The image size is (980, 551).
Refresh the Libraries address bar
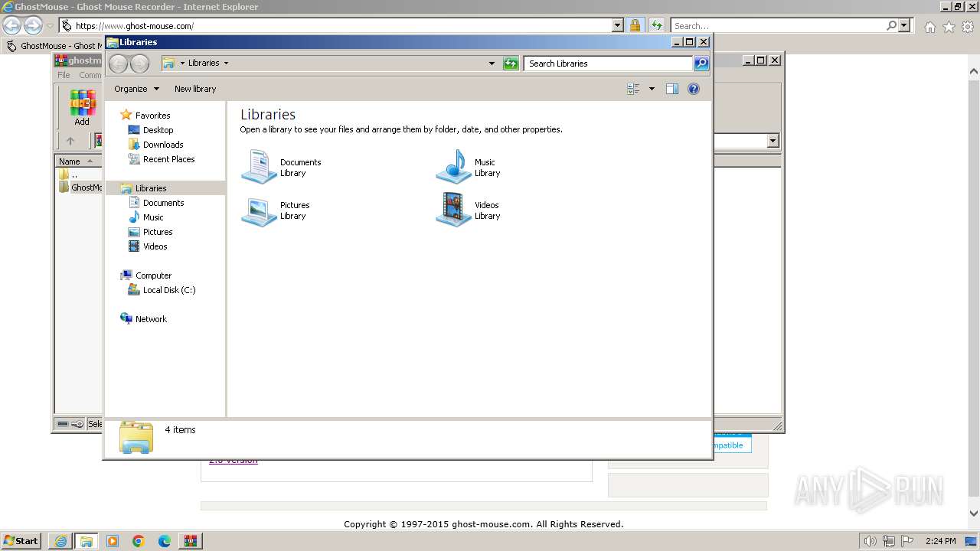[511, 64]
